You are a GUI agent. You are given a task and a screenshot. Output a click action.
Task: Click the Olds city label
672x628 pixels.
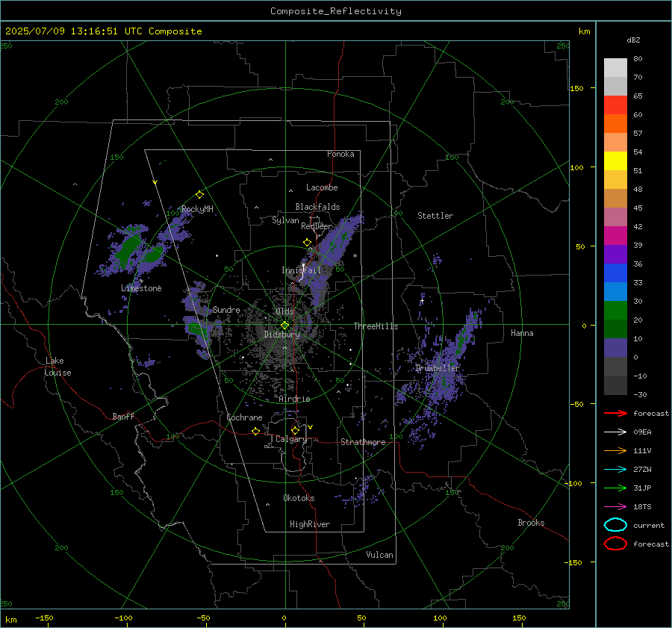coord(284,311)
